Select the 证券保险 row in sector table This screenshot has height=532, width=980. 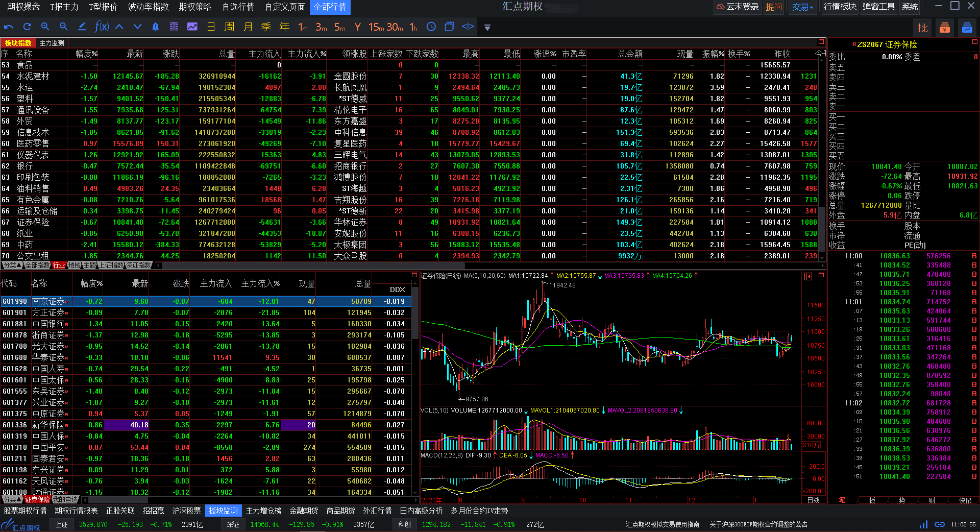point(410,222)
